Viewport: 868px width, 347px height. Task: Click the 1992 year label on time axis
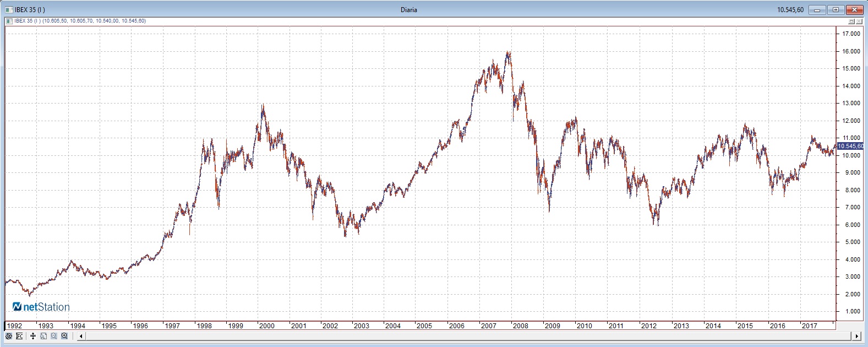(x=14, y=326)
